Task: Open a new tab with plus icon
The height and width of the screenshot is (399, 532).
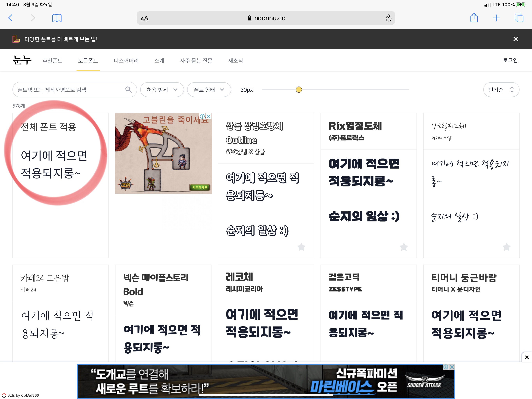Action: pyautogui.click(x=496, y=18)
